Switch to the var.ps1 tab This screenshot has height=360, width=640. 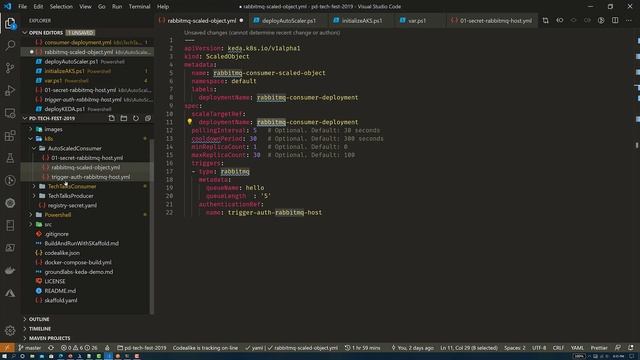coord(417,20)
